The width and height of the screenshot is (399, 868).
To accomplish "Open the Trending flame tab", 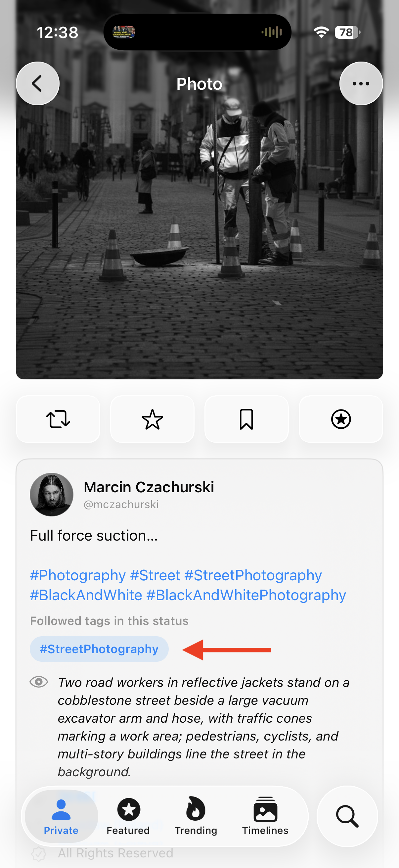I will (196, 816).
